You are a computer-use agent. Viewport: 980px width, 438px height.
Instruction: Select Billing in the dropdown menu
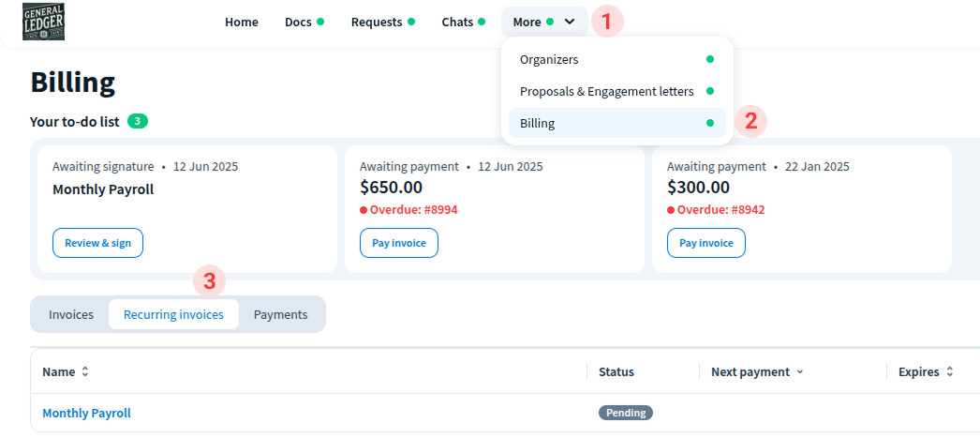538,123
